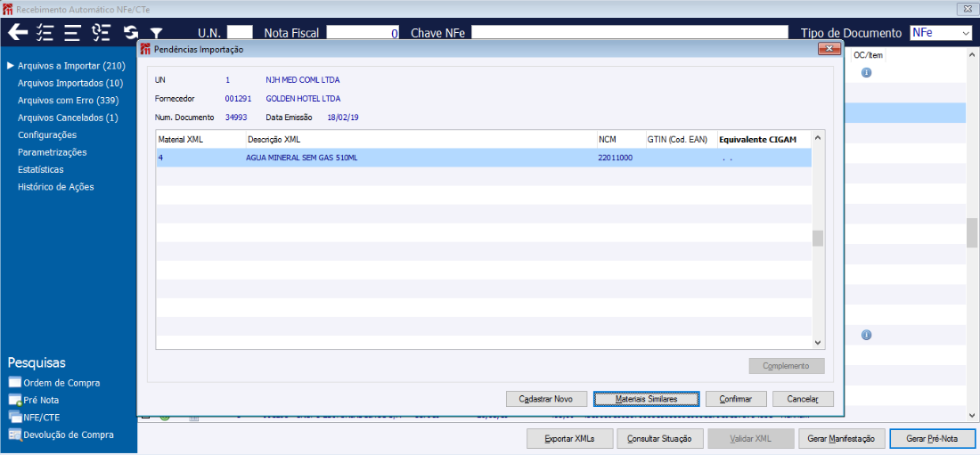Click the NCM column header
Viewport: 980px width, 455px height.
[621, 140]
